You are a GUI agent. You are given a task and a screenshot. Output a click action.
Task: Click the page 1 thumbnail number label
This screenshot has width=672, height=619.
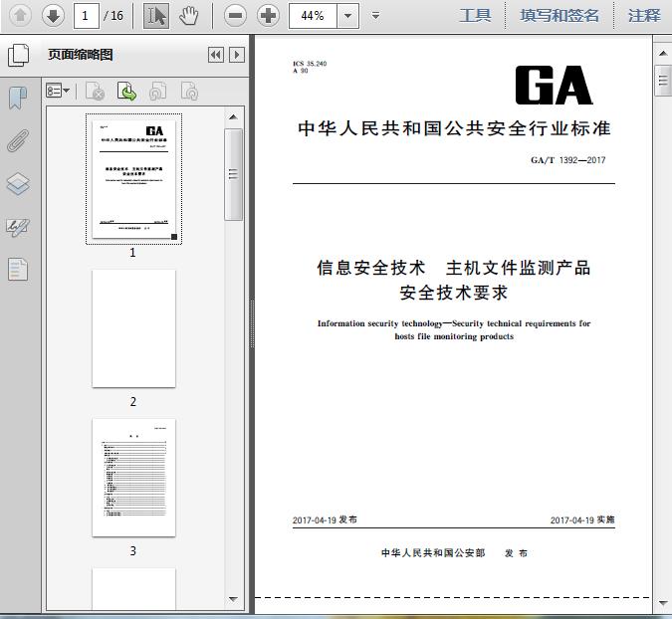coord(132,253)
